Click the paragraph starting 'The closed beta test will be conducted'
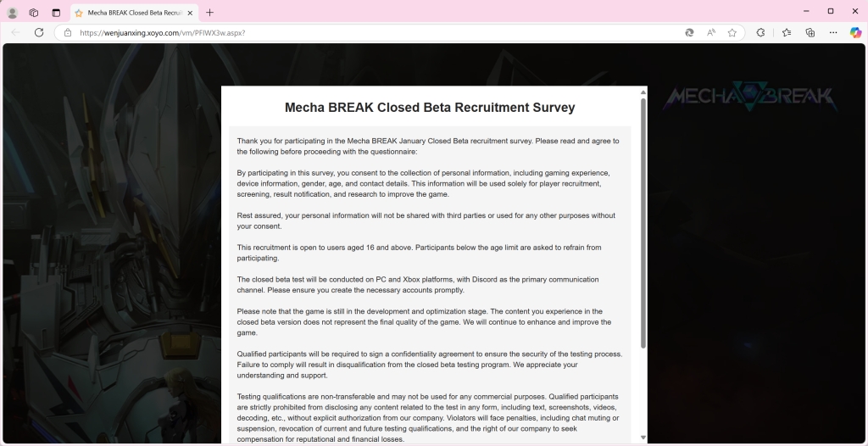The height and width of the screenshot is (446, 868). (418, 285)
